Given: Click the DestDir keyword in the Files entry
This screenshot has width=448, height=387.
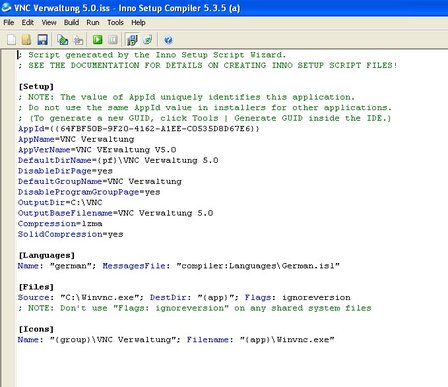Looking at the screenshot, I should point(168,298).
